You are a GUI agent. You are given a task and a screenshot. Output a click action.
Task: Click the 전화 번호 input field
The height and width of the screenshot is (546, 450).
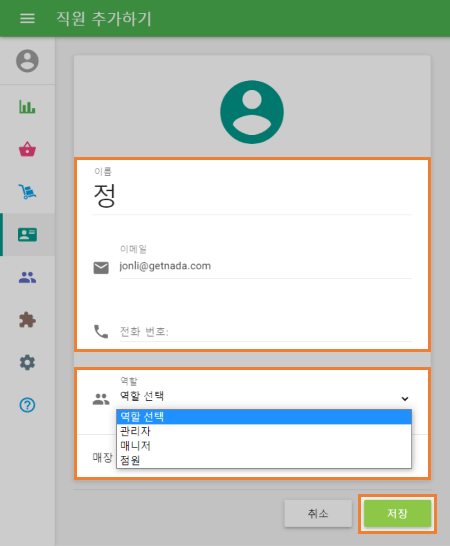(265, 332)
